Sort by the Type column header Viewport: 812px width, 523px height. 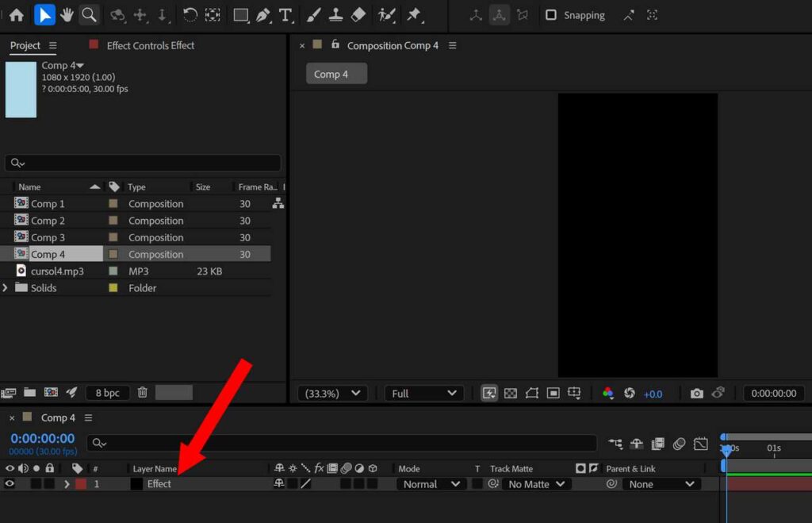(x=136, y=187)
